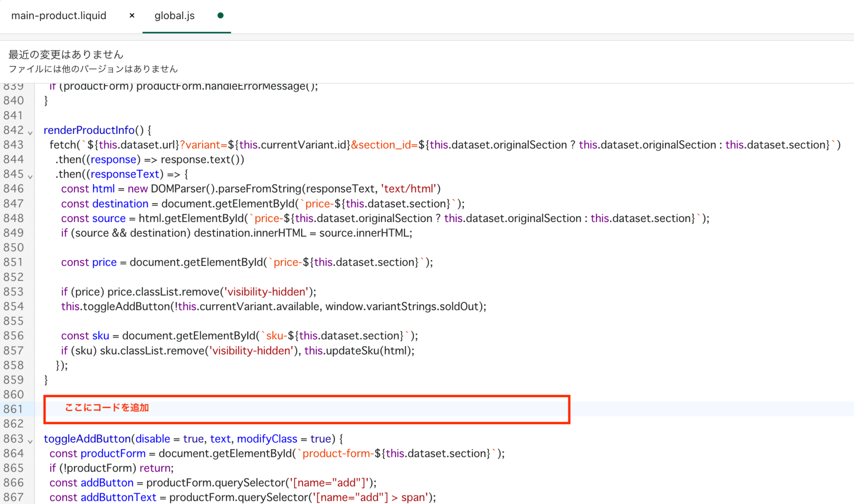Switch to main-product.liquid tab
854x504 pixels.
(x=59, y=16)
